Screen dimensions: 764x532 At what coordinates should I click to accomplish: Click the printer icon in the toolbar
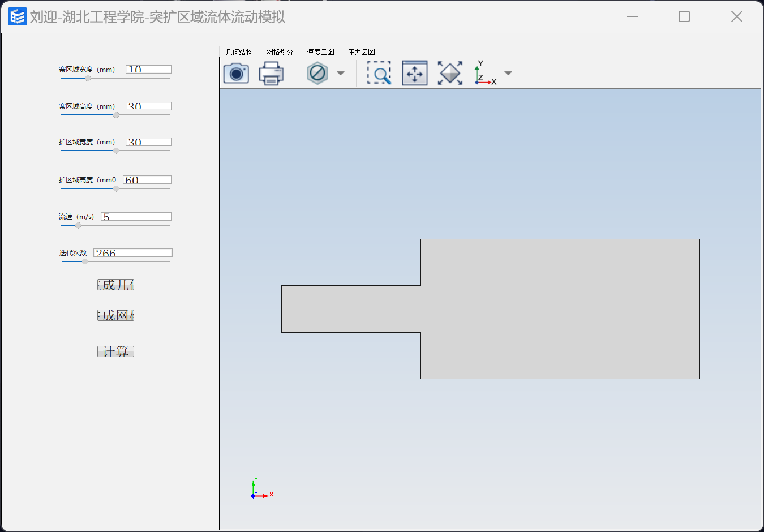pyautogui.click(x=271, y=73)
